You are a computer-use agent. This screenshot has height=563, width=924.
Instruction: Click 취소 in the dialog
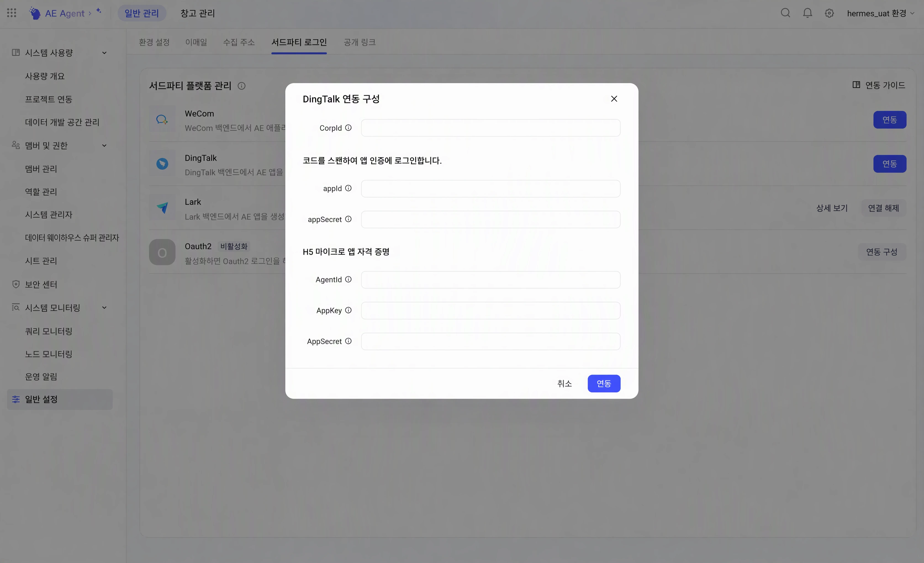564,384
